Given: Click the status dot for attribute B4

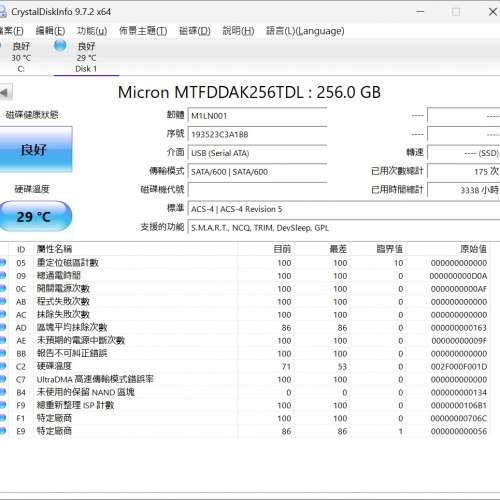Looking at the screenshot, I should [x=3, y=392].
